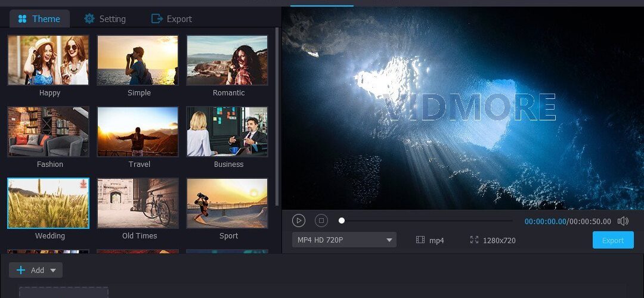Open the Theme tab

pyautogui.click(x=39, y=18)
